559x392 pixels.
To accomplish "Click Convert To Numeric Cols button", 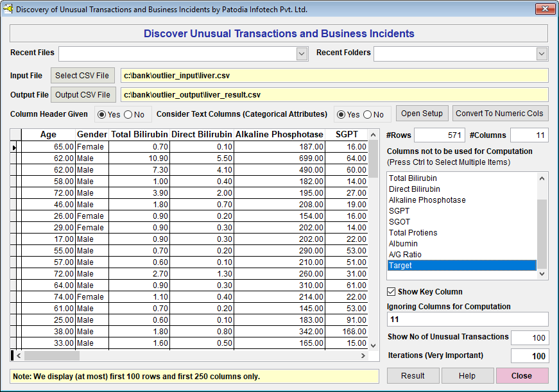I will 500,114.
